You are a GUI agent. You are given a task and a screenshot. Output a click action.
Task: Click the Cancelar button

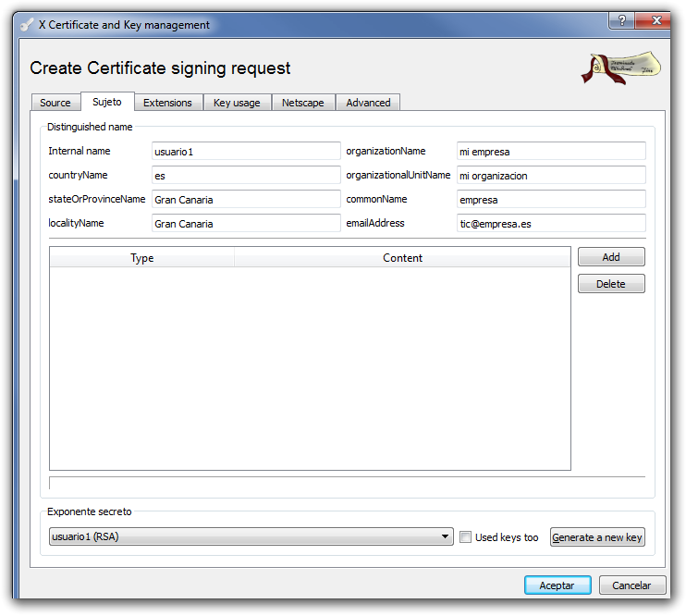[631, 585]
